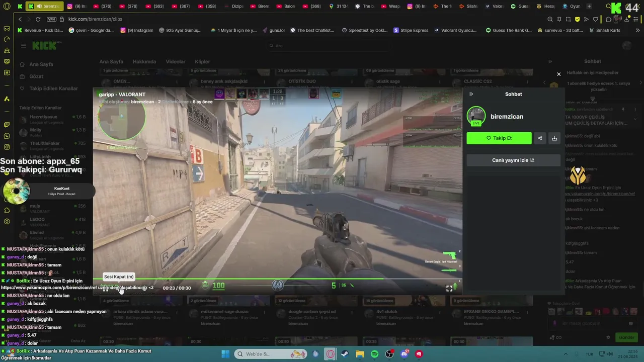The height and width of the screenshot is (362, 644).
Task: Open the 4v1 clutch clip
Action: (x=387, y=312)
